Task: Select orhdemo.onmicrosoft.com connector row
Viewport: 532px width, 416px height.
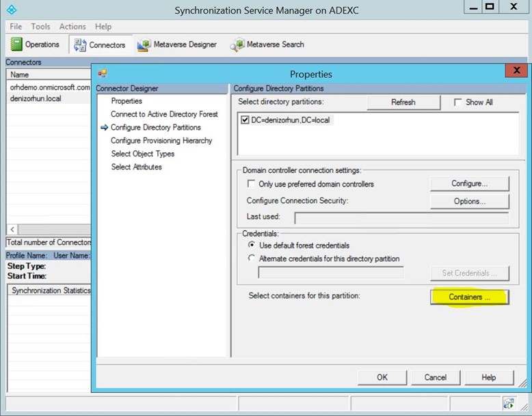Action: pos(49,87)
